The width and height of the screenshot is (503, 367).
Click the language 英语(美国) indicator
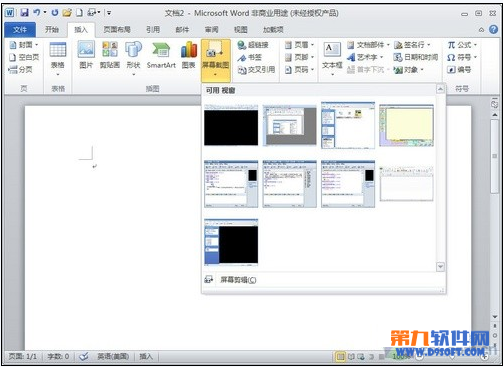113,357
